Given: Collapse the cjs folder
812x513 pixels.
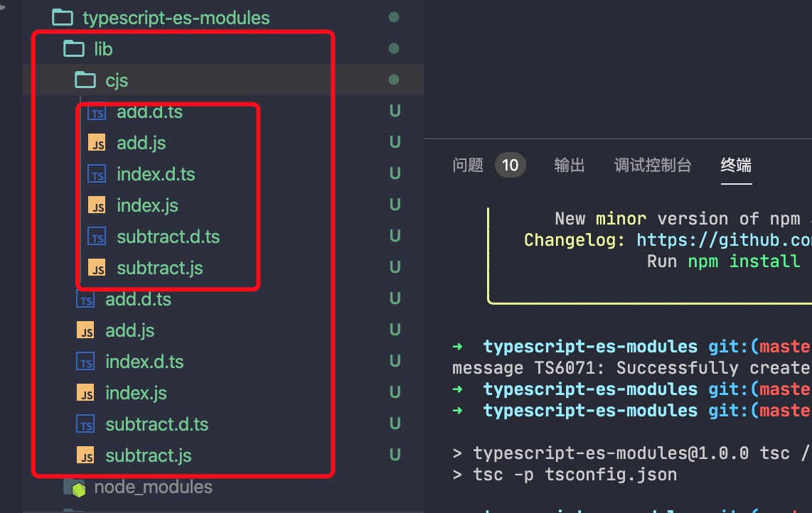Looking at the screenshot, I should [x=117, y=81].
